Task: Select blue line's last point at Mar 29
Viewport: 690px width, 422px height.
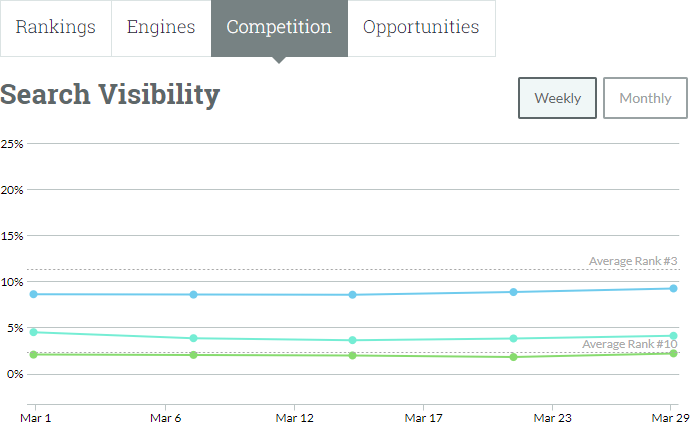Action: pyautogui.click(x=673, y=288)
